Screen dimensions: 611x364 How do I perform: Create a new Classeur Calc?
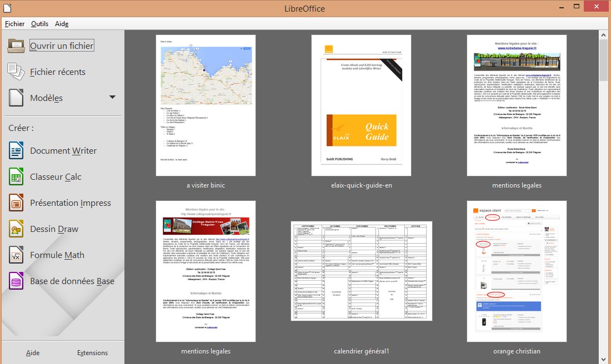(56, 177)
